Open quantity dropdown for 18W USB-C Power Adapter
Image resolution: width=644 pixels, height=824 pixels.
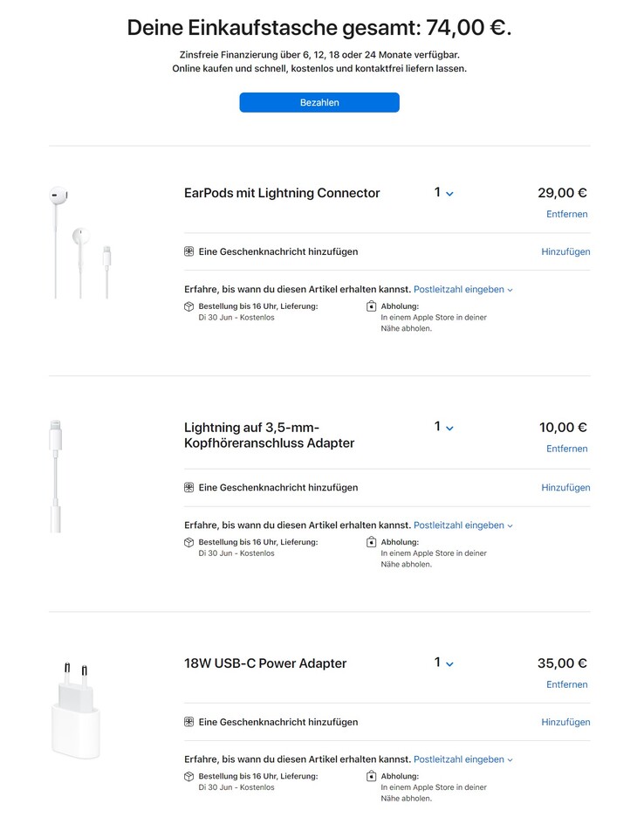click(443, 663)
